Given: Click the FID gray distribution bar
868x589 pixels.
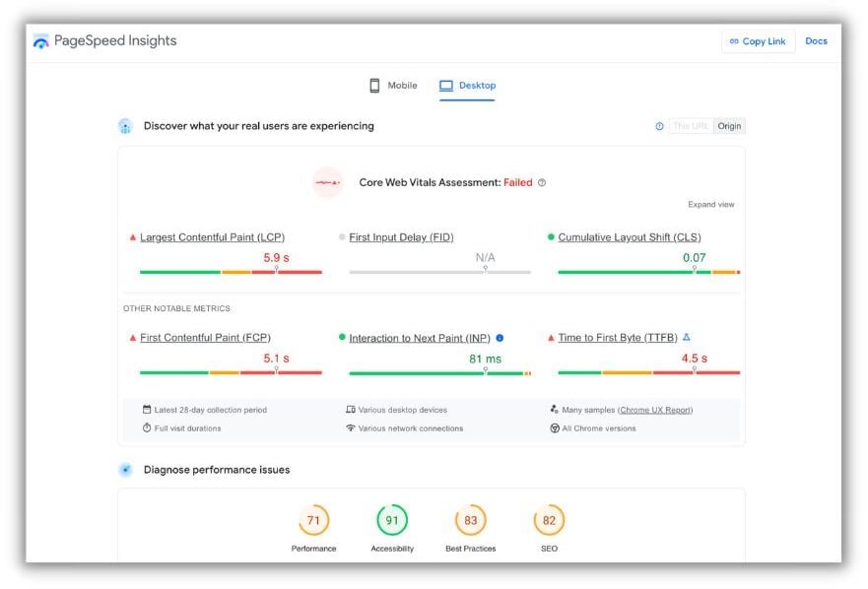Looking at the screenshot, I should (x=440, y=272).
